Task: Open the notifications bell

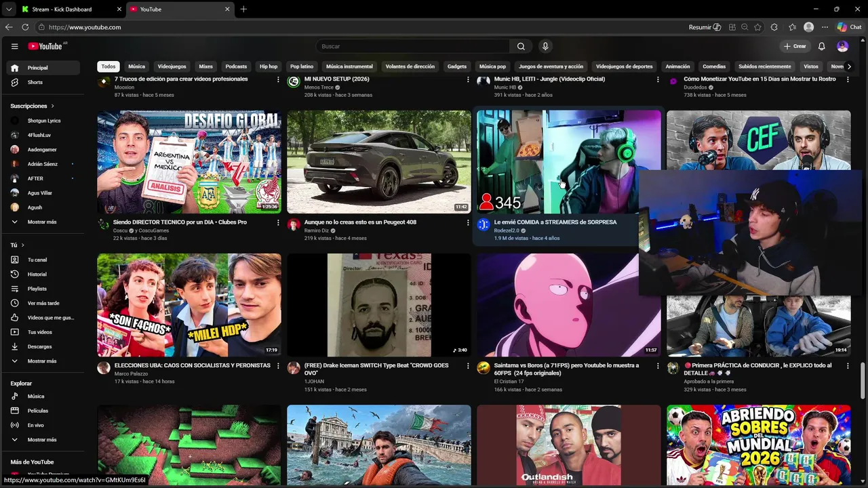Action: click(821, 46)
